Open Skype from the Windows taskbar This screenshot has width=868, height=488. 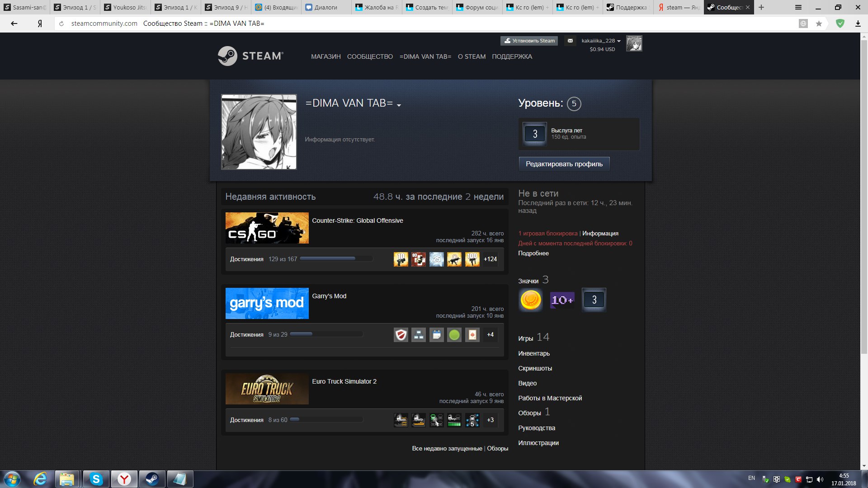point(96,479)
